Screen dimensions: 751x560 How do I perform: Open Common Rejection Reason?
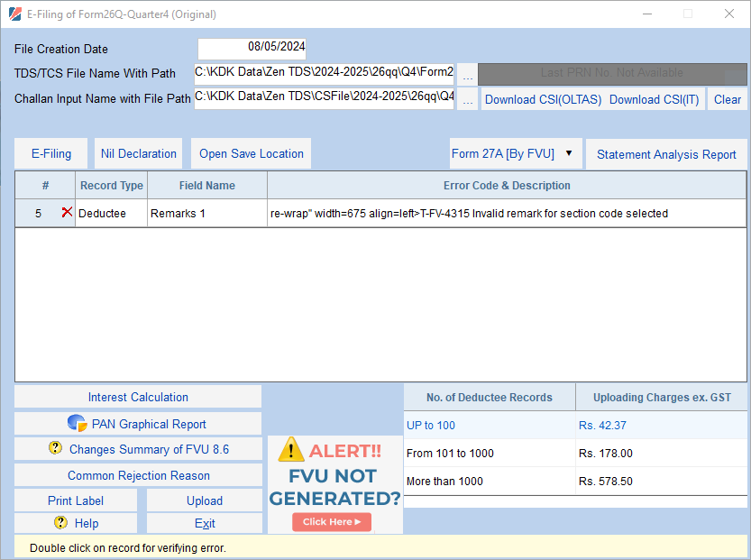point(138,475)
